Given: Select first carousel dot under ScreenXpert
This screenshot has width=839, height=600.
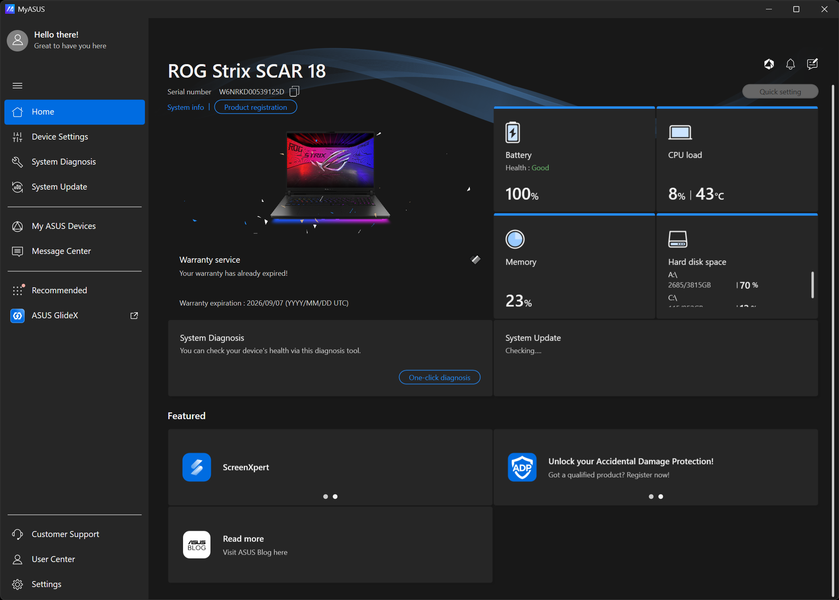Looking at the screenshot, I should coord(325,497).
